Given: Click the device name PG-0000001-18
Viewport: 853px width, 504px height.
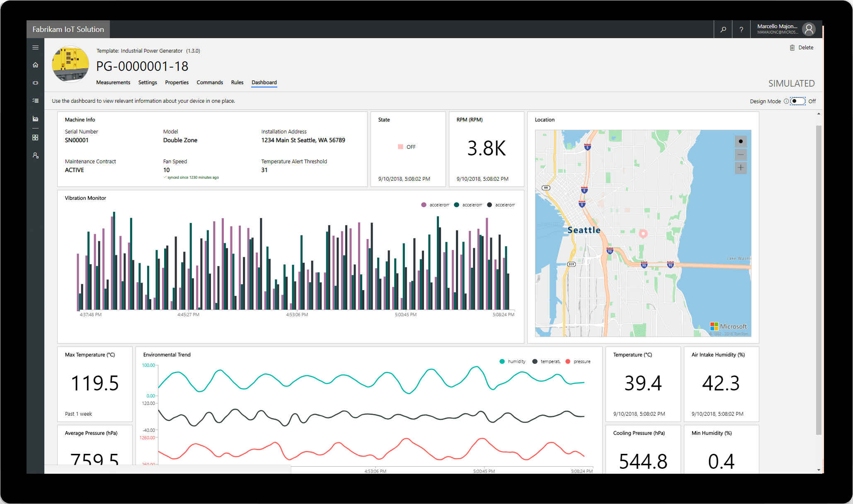Looking at the screenshot, I should (142, 66).
